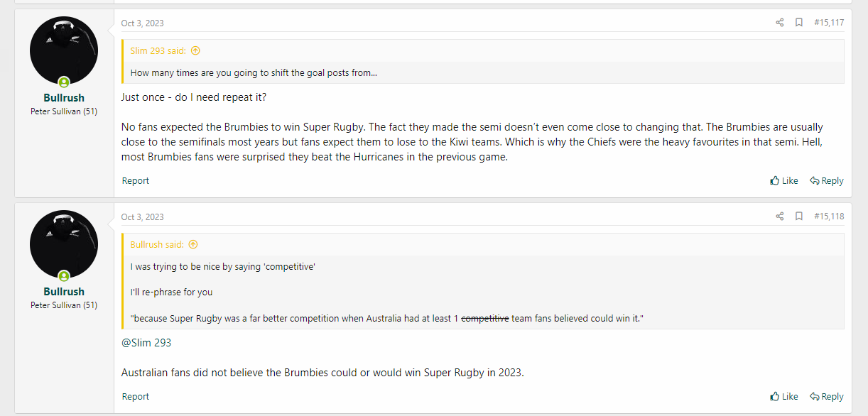Report the first post

135,180
